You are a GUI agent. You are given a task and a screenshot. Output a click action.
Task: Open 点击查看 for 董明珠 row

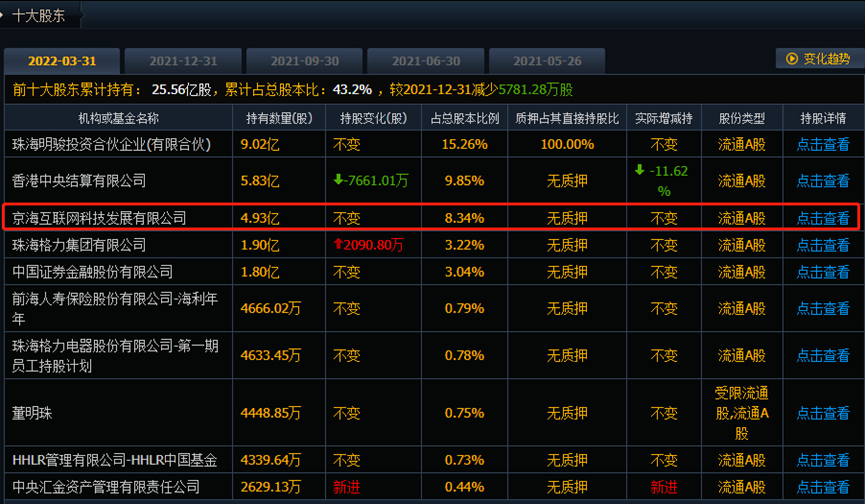click(823, 413)
